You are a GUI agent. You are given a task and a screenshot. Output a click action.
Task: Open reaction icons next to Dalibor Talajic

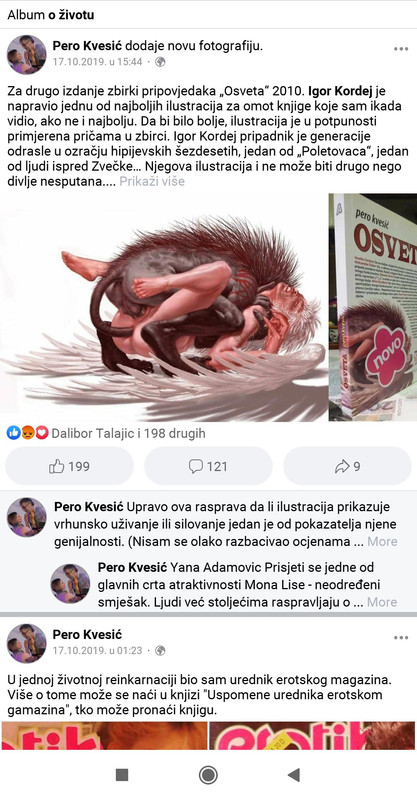pos(28,434)
